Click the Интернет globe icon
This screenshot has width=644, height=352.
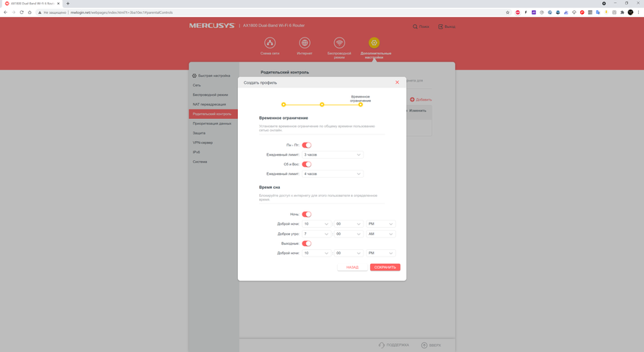click(x=305, y=43)
